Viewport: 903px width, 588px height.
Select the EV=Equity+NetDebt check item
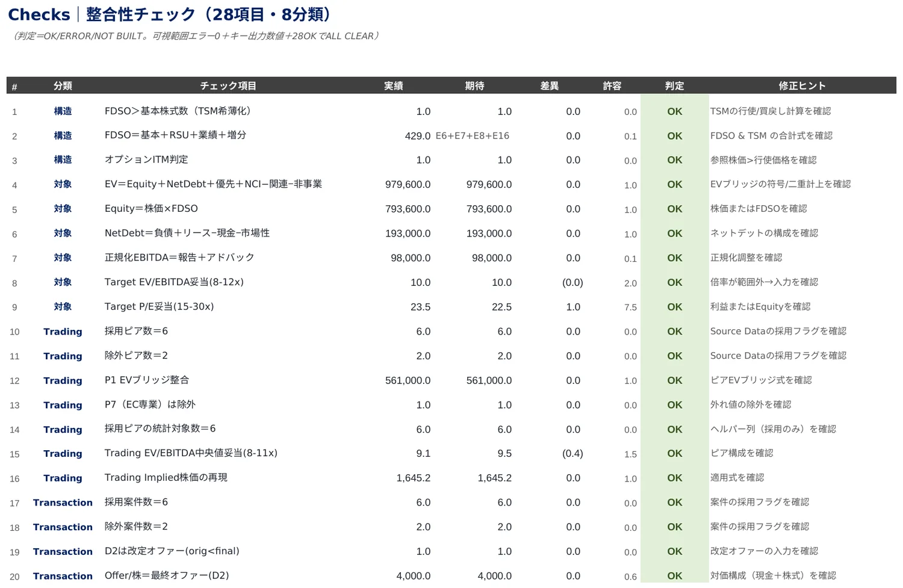(213, 184)
